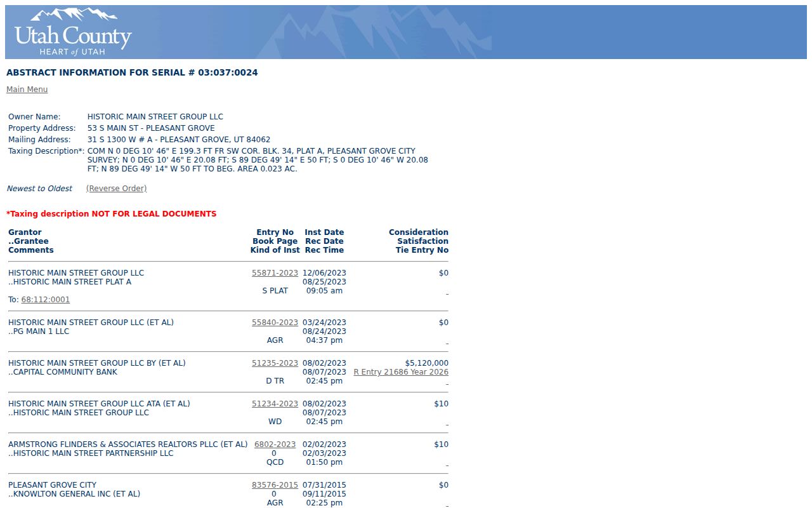Image resolution: width=812 pixels, height=508 pixels.
Task: Click the abstract information serial heading
Action: pyautogui.click(x=132, y=72)
